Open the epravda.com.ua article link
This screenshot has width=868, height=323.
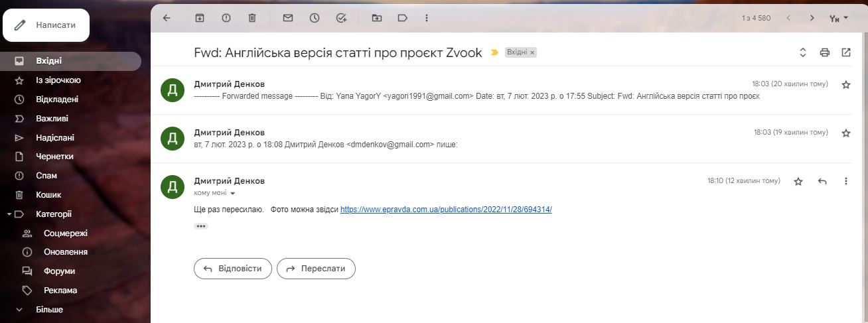[446, 210]
